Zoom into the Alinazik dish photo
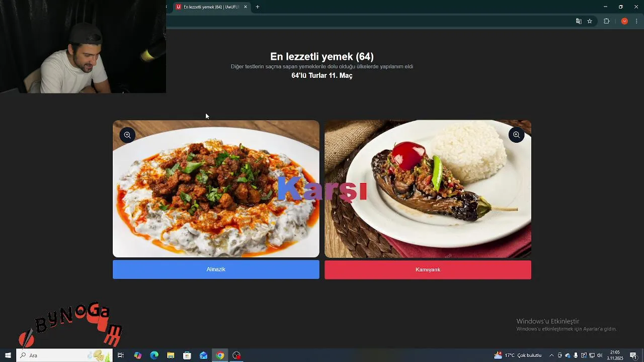Viewport: 644px width, 362px height. 127,135
